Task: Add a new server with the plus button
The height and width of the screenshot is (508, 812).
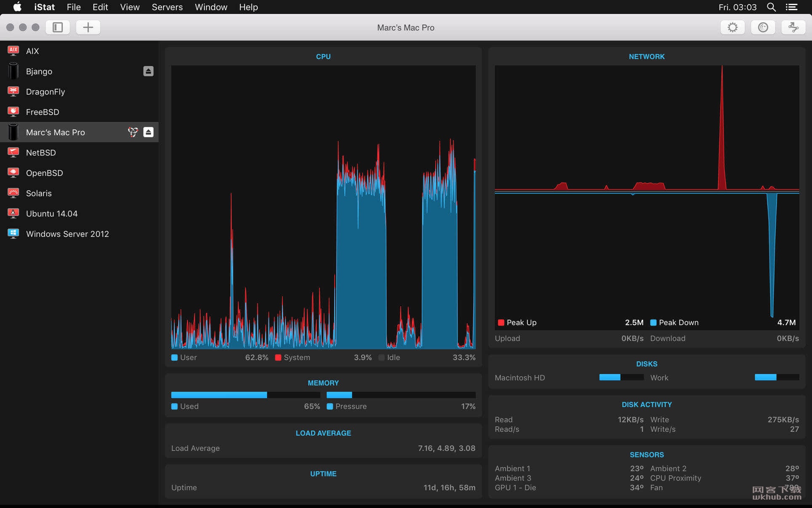Action: [88, 27]
